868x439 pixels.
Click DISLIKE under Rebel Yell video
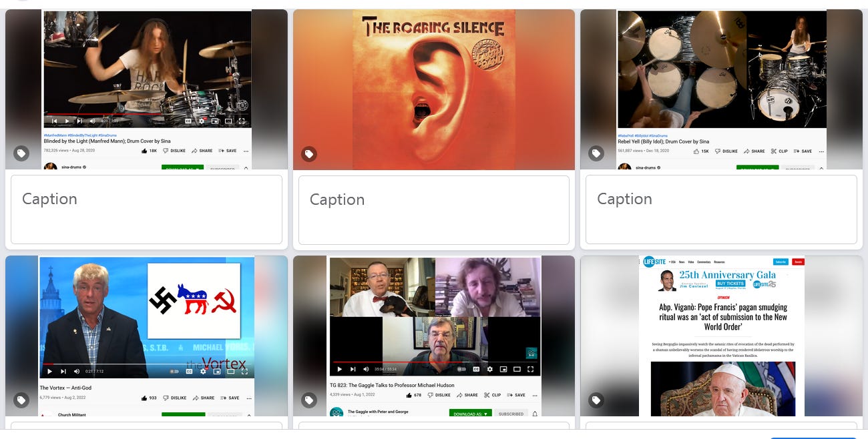pyautogui.click(x=726, y=151)
